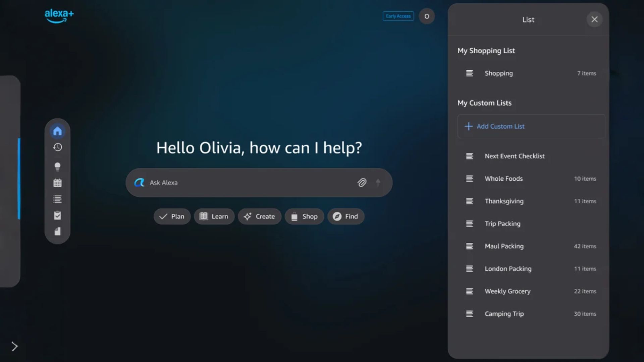644x362 pixels.
Task: Open the Shopping list with 7 items
Action: [x=498, y=73]
